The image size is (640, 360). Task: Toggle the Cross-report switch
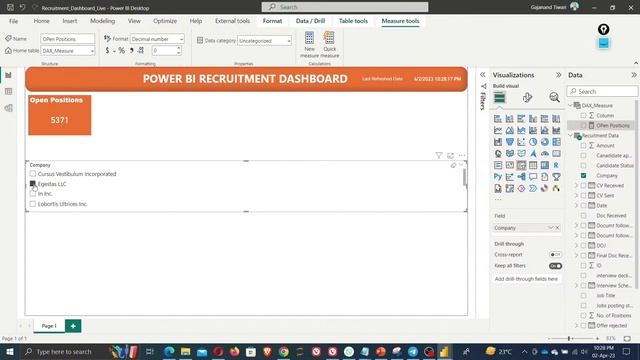[x=555, y=255]
